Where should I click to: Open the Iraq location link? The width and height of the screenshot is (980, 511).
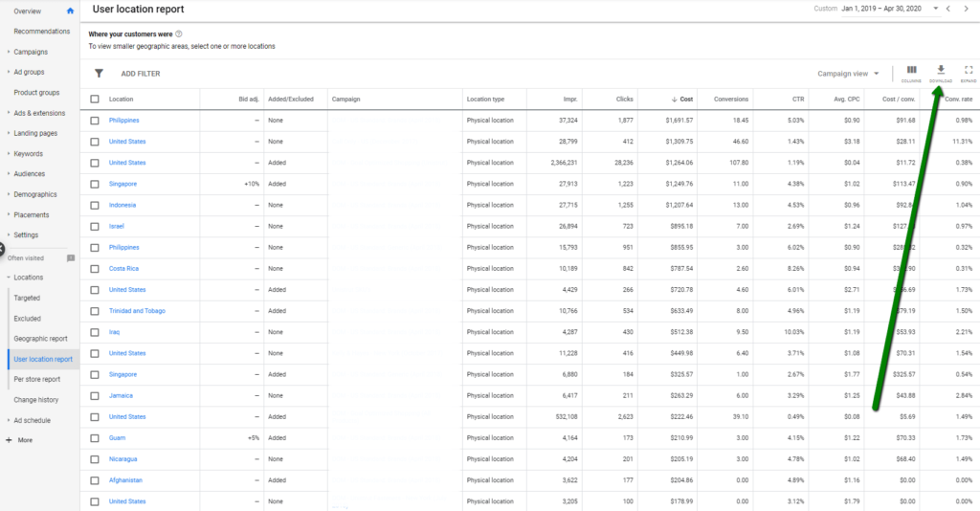(114, 332)
